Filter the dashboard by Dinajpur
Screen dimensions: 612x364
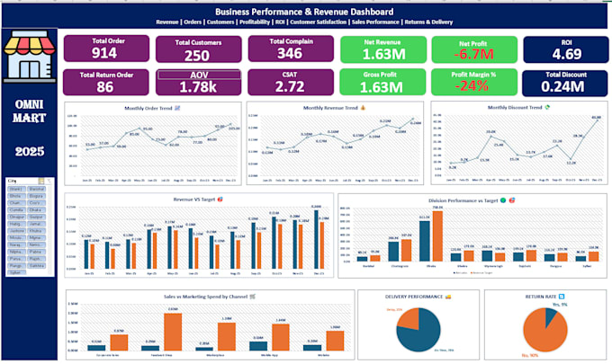pyautogui.click(x=16, y=218)
